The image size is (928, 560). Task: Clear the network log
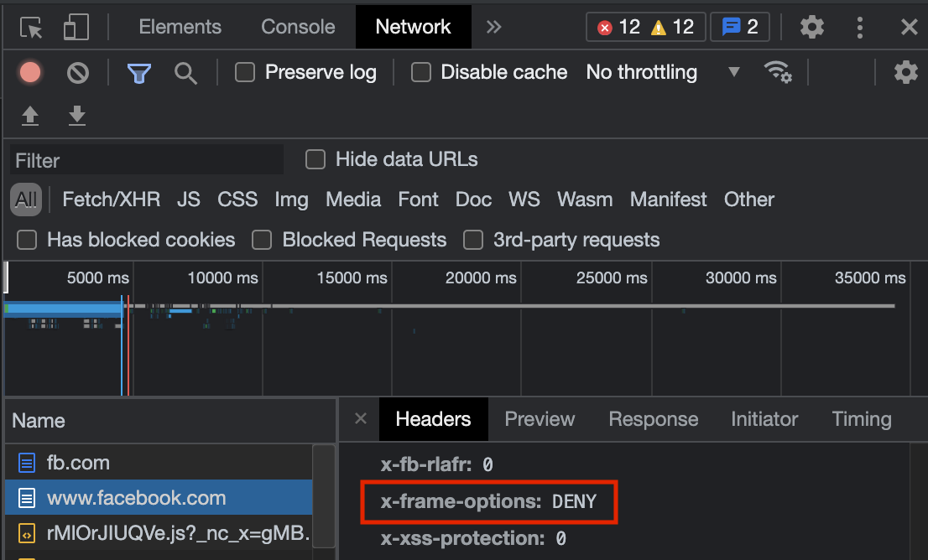(x=77, y=73)
